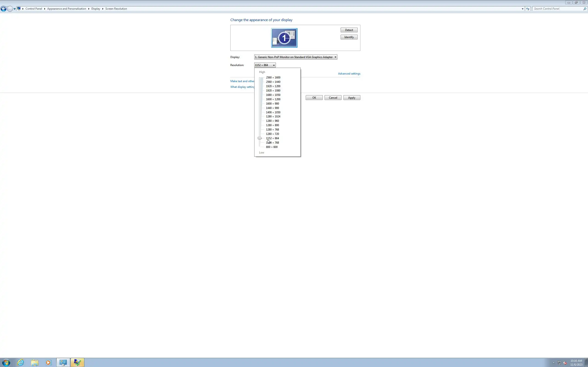Open Internet Explorer from the taskbar
This screenshot has width=588, height=367.
click(21, 362)
